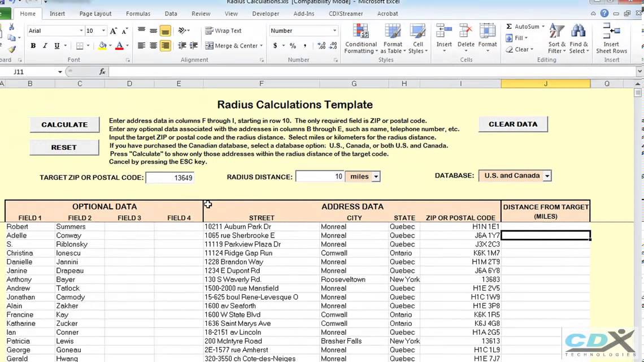Click Insert Sheet Rows
Viewport: 644px width, 362px height.
(x=612, y=39)
